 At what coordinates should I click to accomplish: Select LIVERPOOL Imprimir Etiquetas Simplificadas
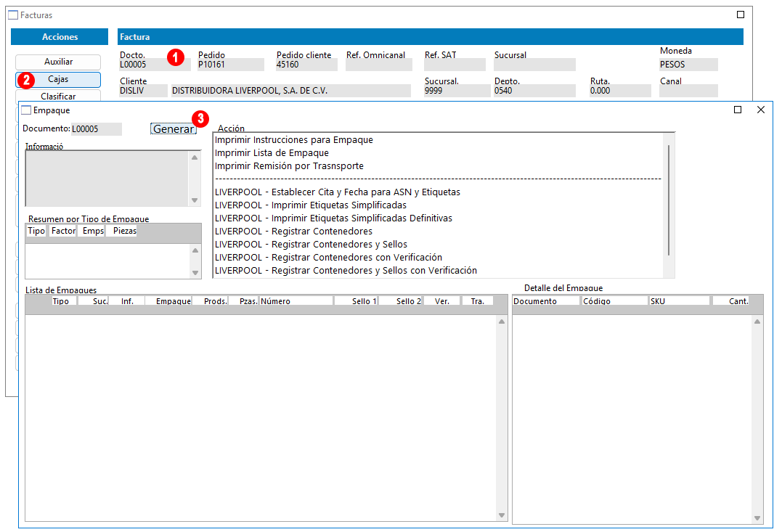click(x=311, y=205)
